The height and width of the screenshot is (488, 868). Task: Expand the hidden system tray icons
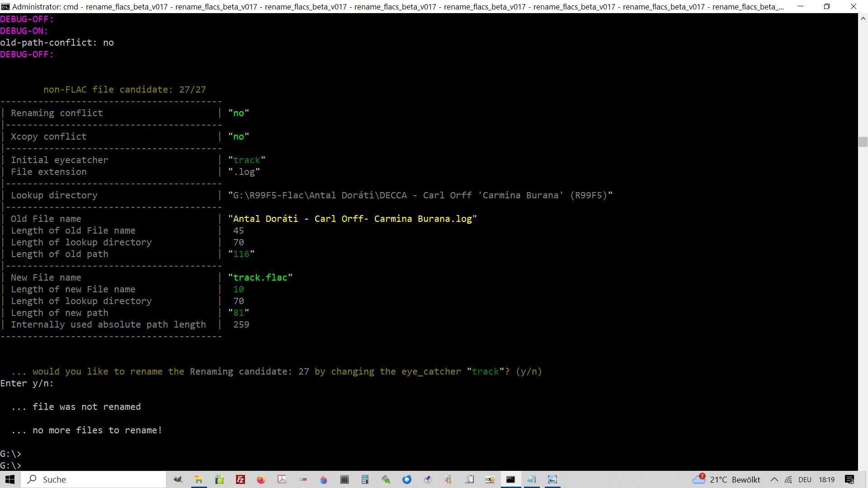774,479
